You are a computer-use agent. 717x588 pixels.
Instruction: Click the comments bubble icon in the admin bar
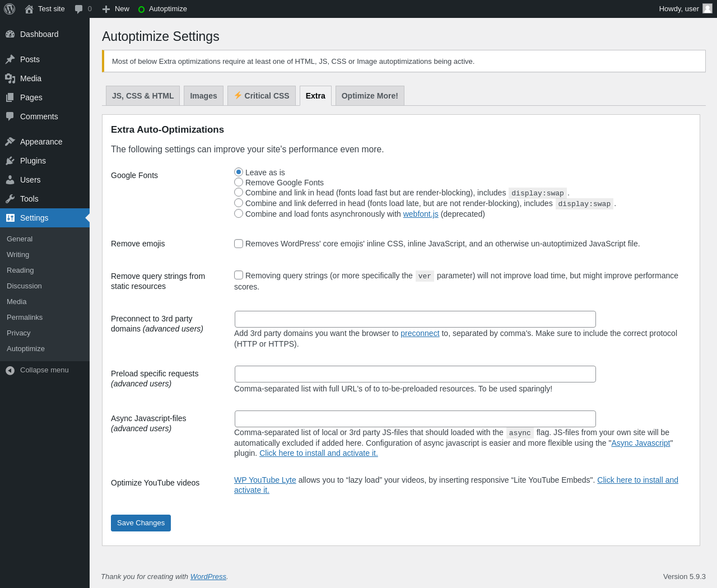point(79,9)
